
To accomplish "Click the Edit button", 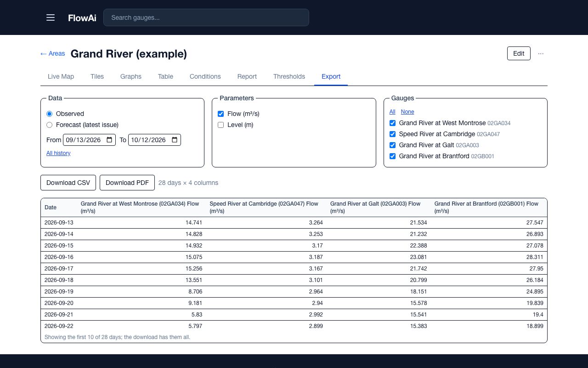I will [519, 53].
